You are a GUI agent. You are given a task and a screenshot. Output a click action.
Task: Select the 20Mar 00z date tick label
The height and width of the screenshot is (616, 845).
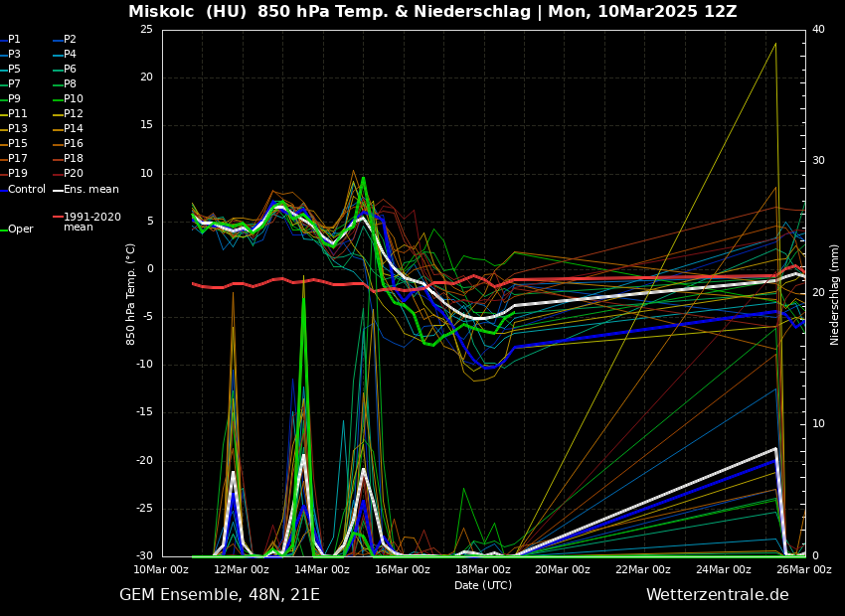(x=563, y=569)
